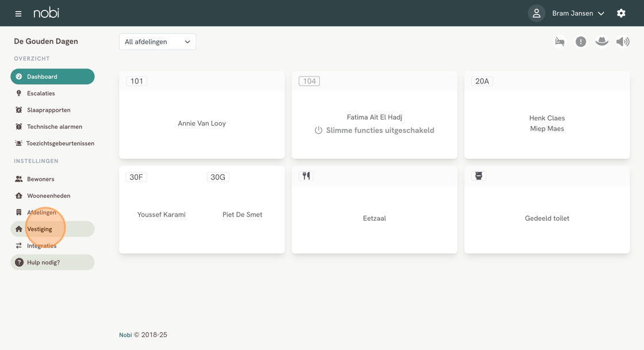The image size is (644, 350).
Task: Go to Slaaprapporten
Action: (x=48, y=110)
